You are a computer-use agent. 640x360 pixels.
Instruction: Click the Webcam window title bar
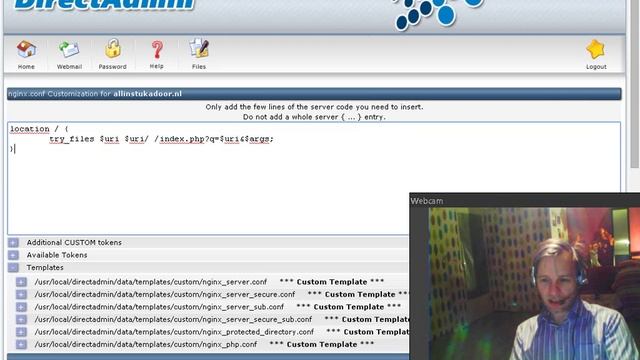pyautogui.click(x=524, y=201)
